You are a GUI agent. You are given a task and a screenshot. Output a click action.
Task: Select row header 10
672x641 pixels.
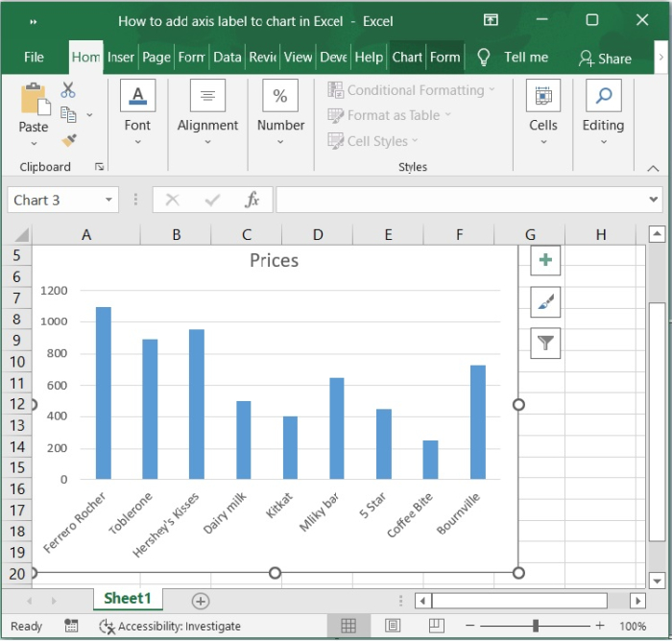(17, 362)
